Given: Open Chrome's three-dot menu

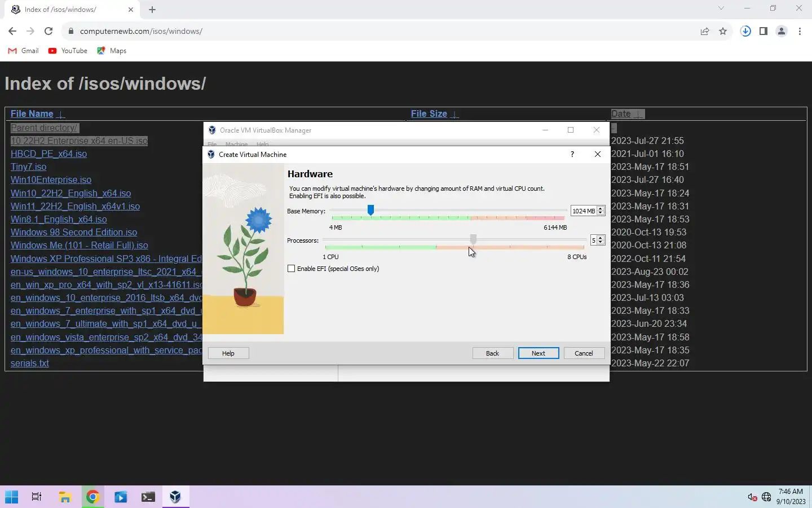Looking at the screenshot, I should click(800, 31).
